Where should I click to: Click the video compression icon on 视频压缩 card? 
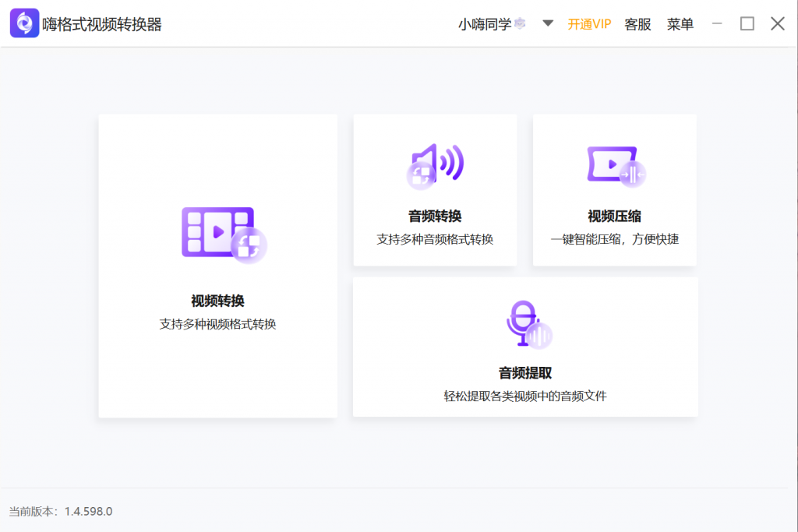tap(614, 164)
